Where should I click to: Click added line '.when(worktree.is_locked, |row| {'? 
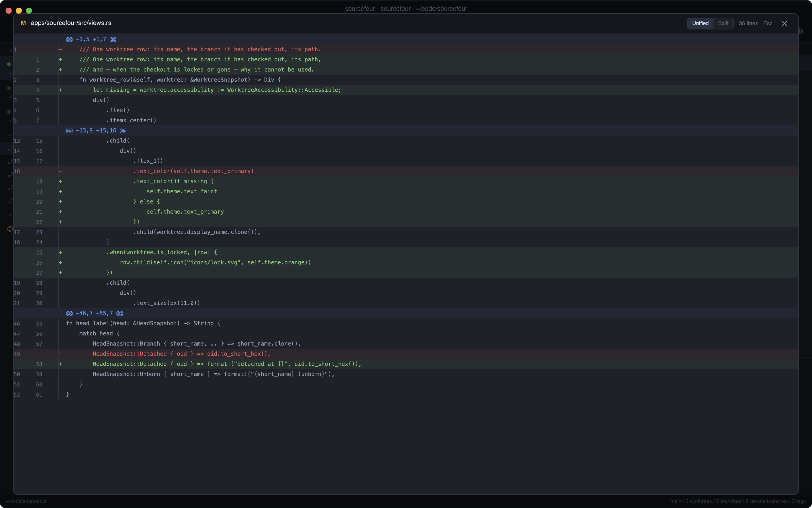point(406,252)
